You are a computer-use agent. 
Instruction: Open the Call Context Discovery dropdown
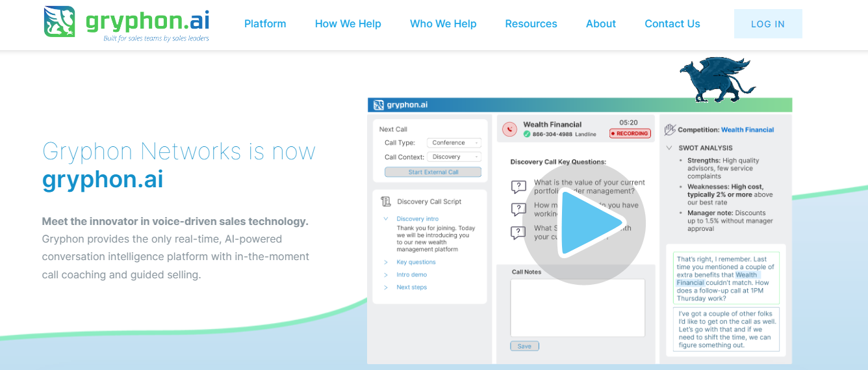(x=453, y=157)
